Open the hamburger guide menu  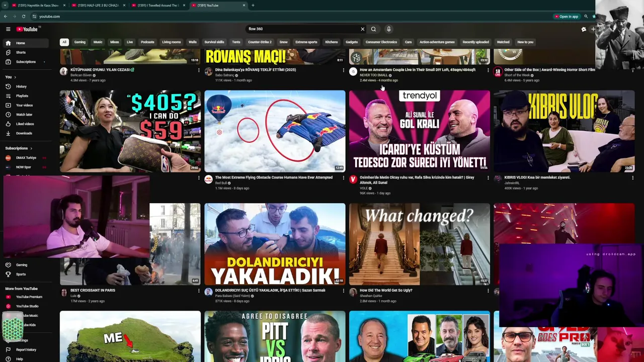[8, 29]
